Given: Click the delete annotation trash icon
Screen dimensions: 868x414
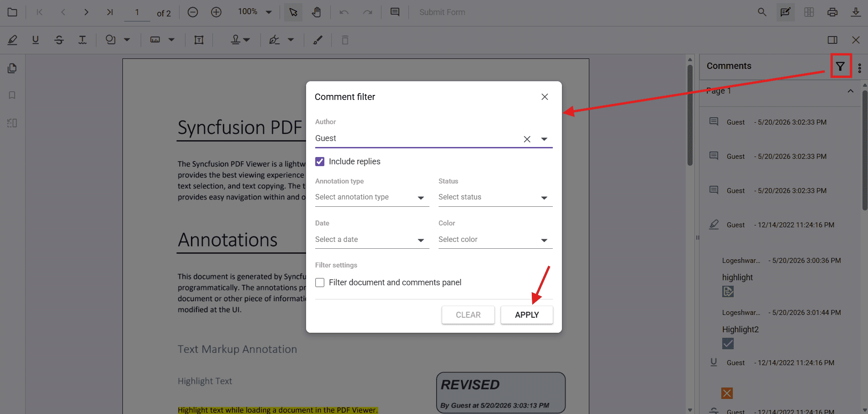Looking at the screenshot, I should point(345,40).
